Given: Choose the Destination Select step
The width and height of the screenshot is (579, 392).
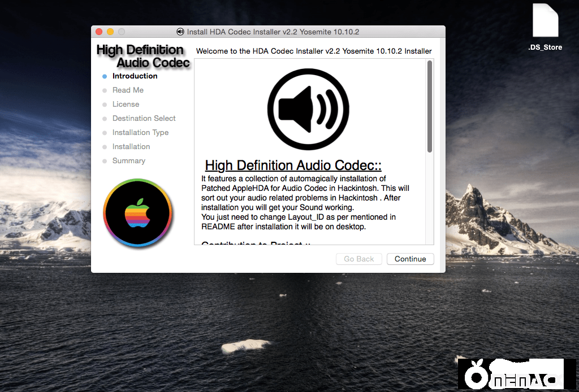Looking at the screenshot, I should [144, 118].
